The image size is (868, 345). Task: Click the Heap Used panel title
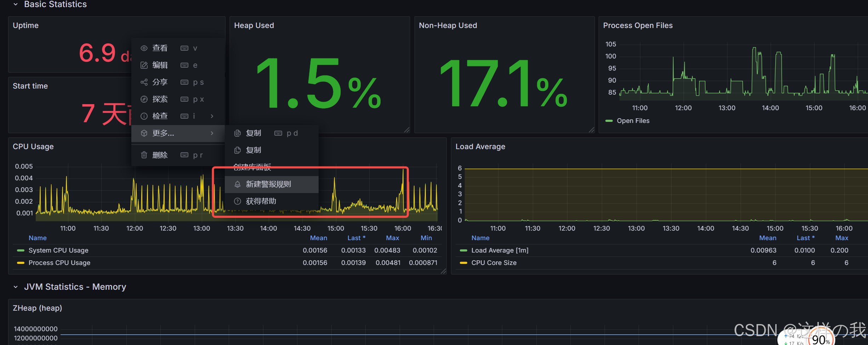pos(254,26)
